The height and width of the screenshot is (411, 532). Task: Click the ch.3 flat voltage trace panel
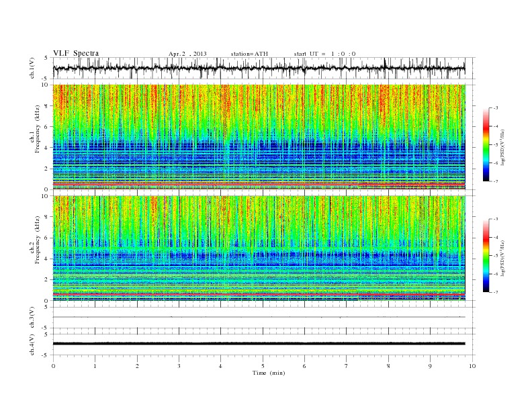click(264, 318)
